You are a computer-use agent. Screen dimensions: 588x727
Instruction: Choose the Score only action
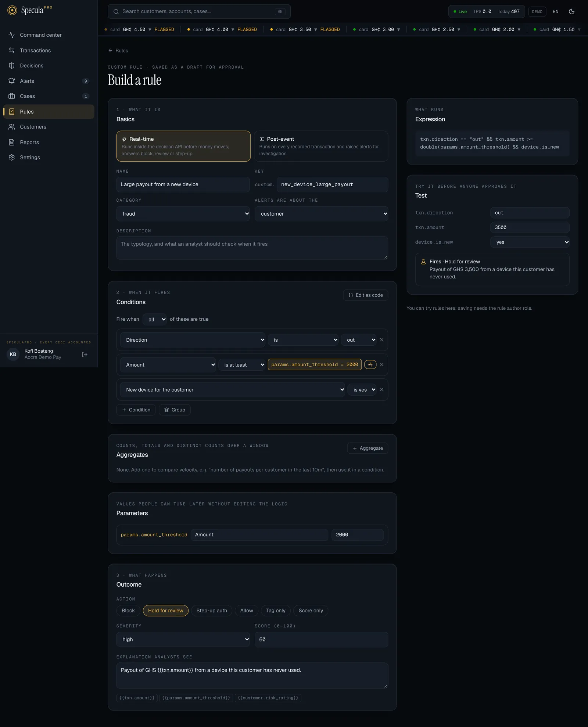pyautogui.click(x=311, y=611)
